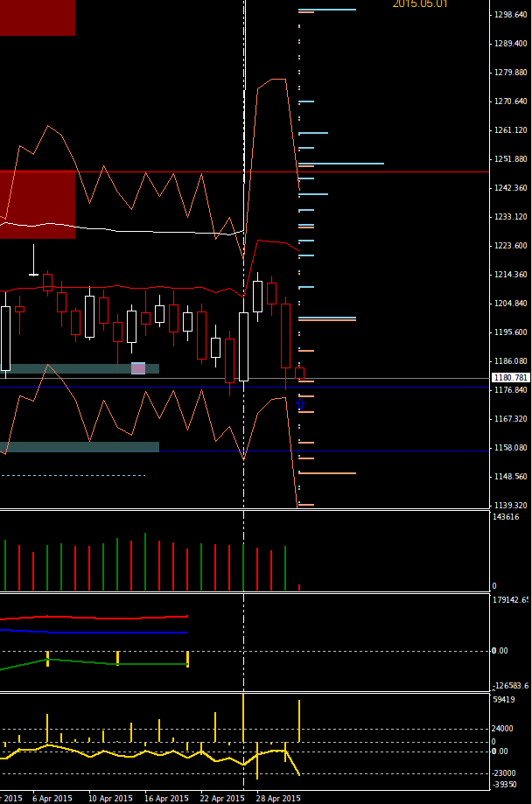The height and width of the screenshot is (804, 532).
Task: Click oscillator scale value -23000
Action: (x=504, y=773)
